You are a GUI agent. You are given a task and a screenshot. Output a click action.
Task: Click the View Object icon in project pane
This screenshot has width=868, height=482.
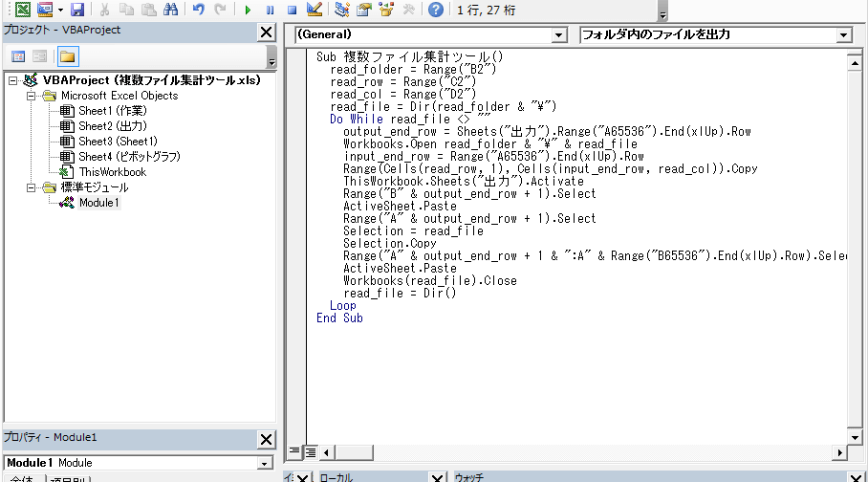click(x=39, y=56)
